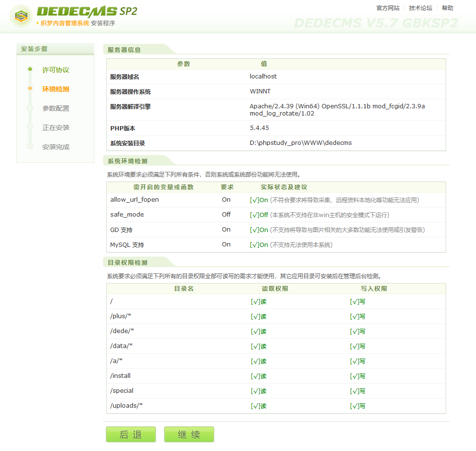This screenshot has height=451, width=476.
Task: Click the step dot next to 正在安装
Action: [x=30, y=128]
